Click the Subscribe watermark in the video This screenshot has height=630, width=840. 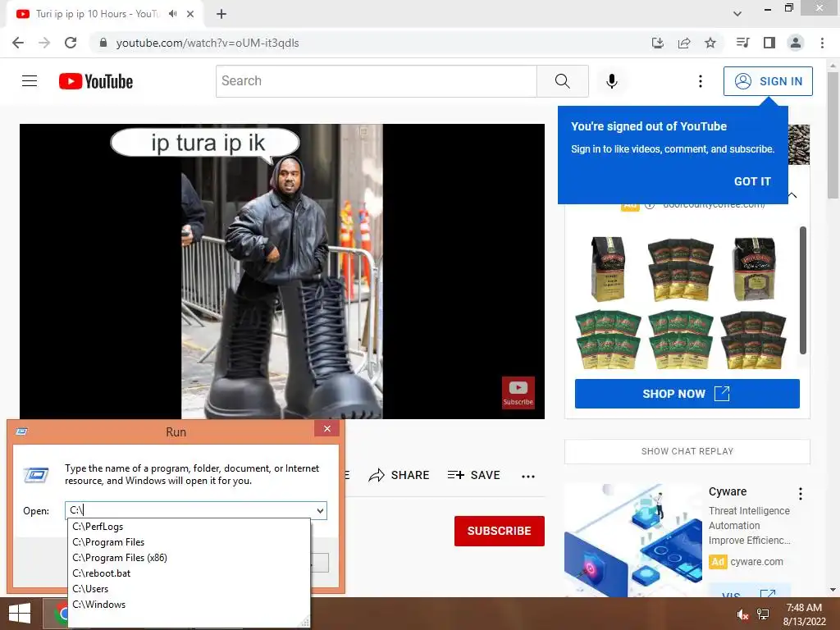(518, 393)
